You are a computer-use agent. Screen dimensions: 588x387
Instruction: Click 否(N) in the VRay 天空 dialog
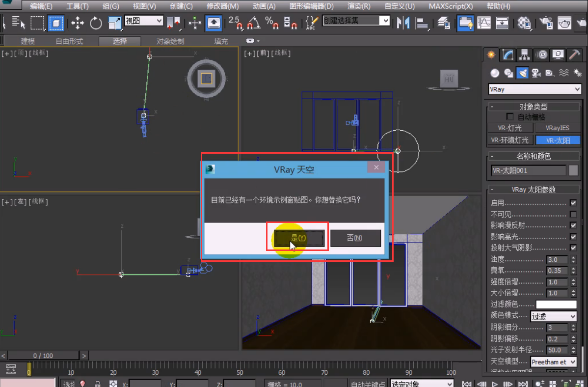(355, 238)
